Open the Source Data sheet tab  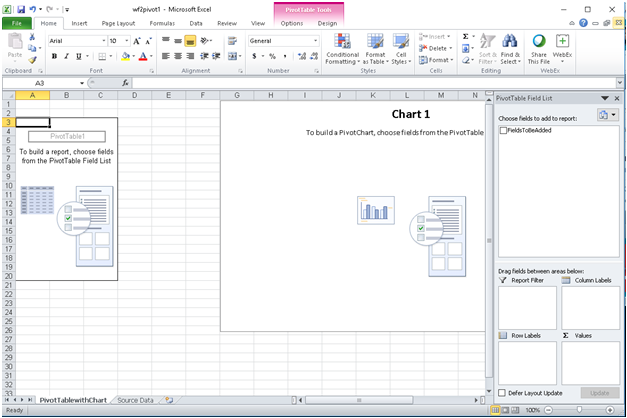point(135,400)
